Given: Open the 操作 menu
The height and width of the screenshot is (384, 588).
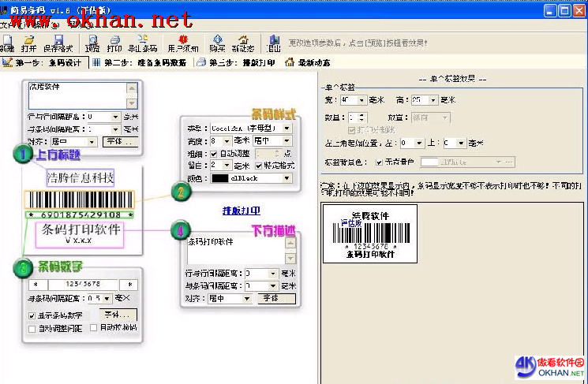Looking at the screenshot, I should click(45, 25).
